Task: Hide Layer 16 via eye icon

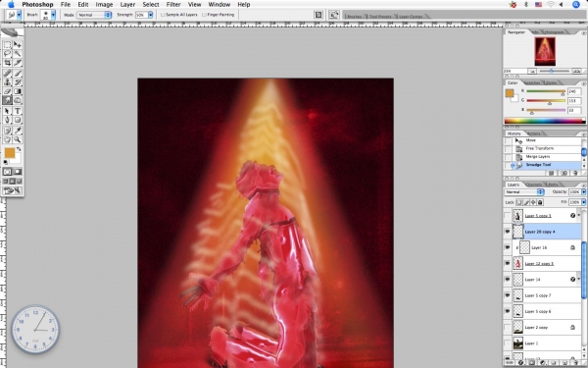Action: coord(508,247)
